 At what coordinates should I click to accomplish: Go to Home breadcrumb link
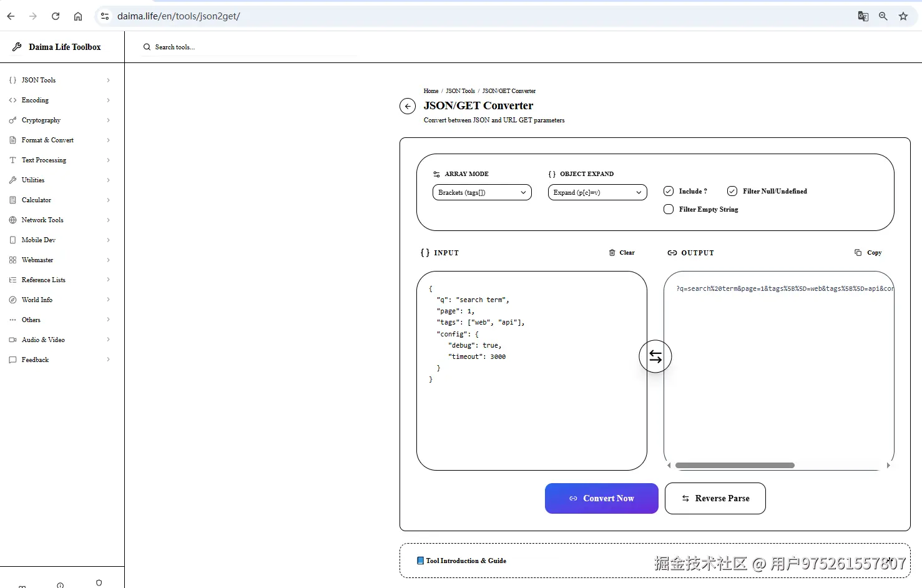pyautogui.click(x=431, y=91)
